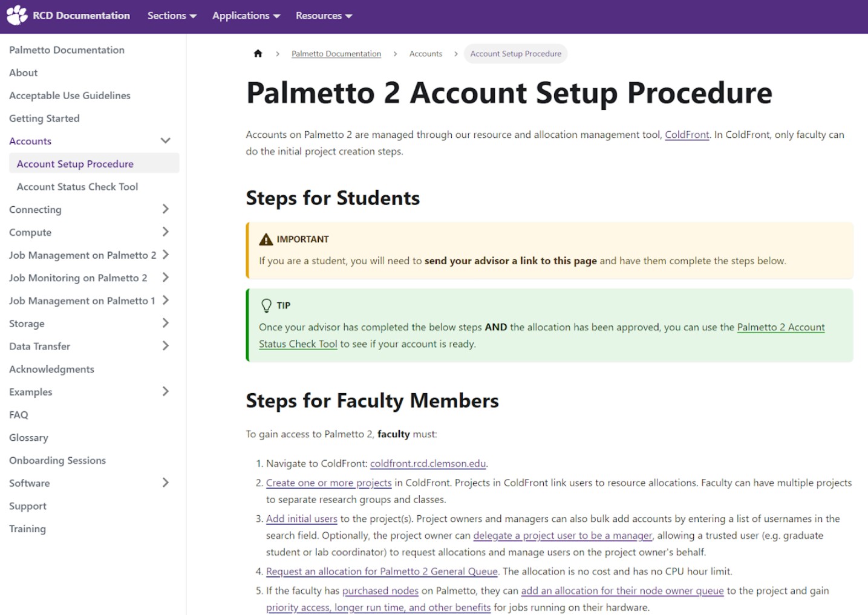Screen dimensions: 868x615
Task: Collapse the Accounts sidebar section
Action: (x=165, y=140)
